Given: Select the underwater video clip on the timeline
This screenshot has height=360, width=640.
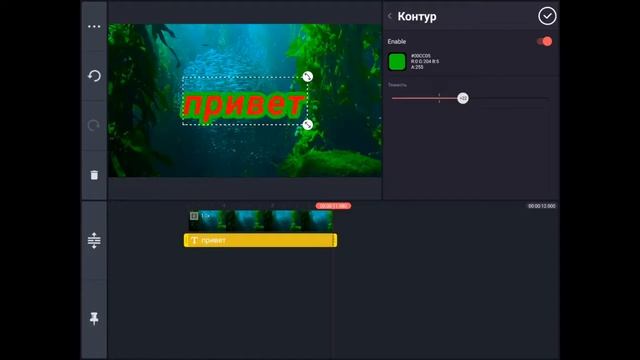Looking at the screenshot, I should coord(260,221).
